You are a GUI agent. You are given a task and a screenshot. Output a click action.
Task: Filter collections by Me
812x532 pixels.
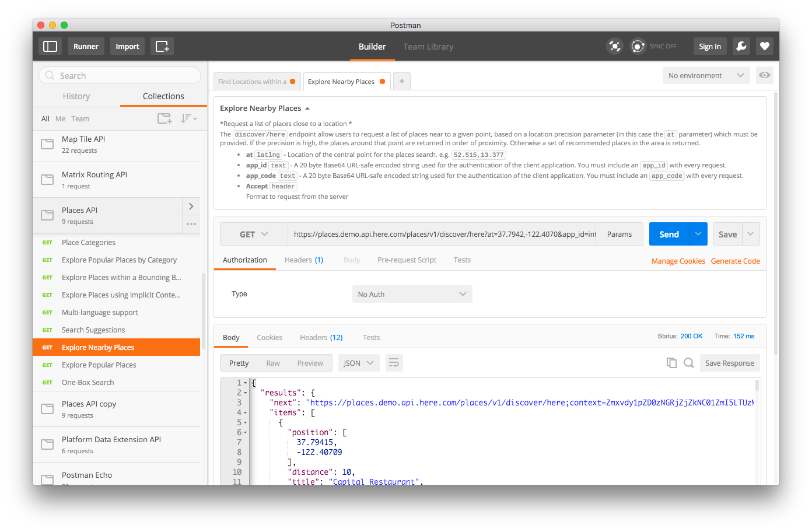[x=60, y=118]
